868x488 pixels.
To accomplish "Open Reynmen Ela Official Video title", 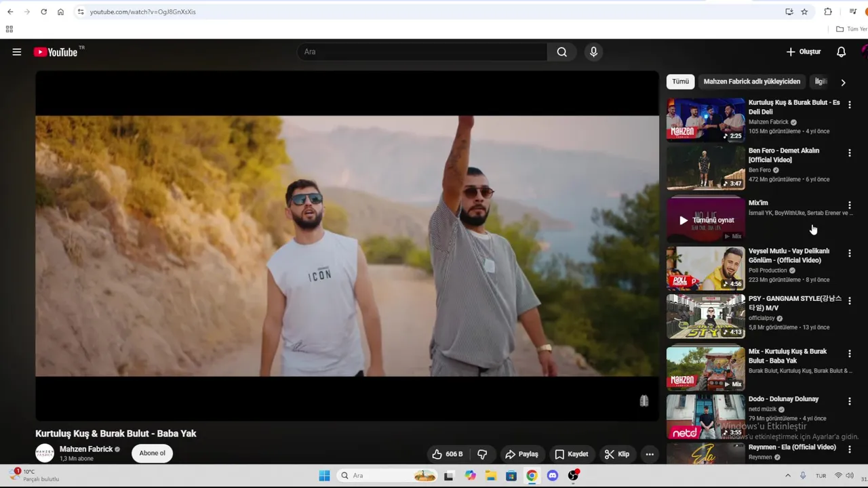I will (x=792, y=447).
